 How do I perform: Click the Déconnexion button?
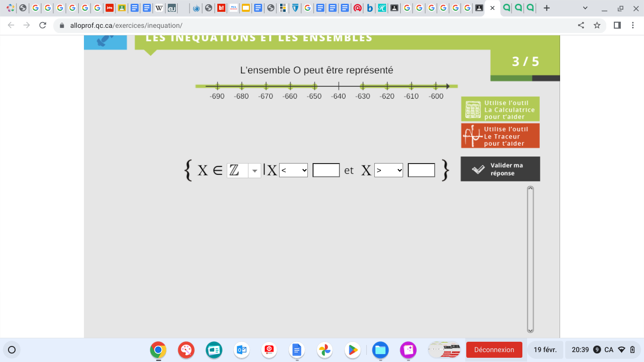(x=494, y=350)
